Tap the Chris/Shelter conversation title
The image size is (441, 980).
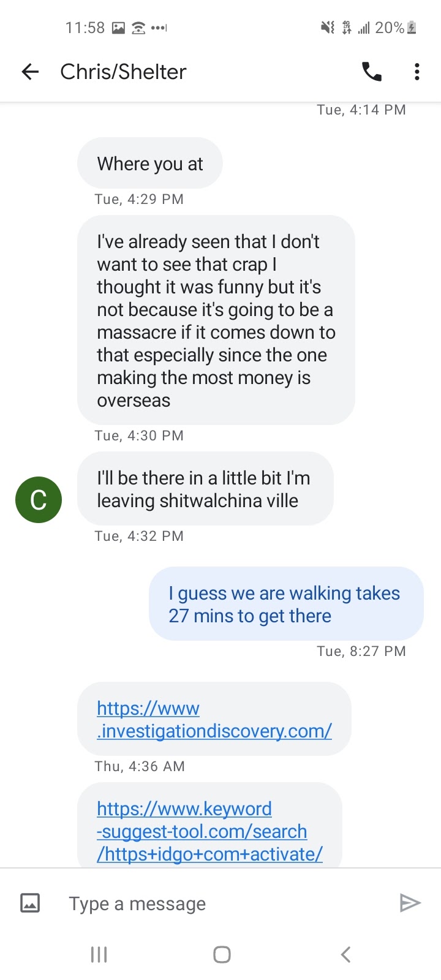point(123,72)
